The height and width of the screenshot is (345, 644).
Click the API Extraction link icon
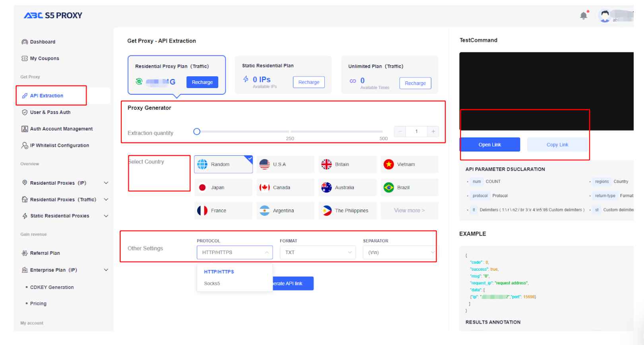coord(25,96)
